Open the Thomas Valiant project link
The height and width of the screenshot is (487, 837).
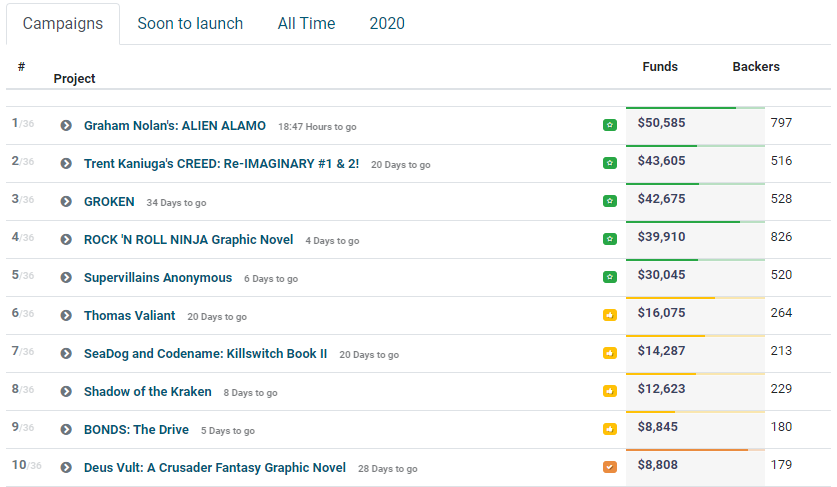tap(129, 316)
